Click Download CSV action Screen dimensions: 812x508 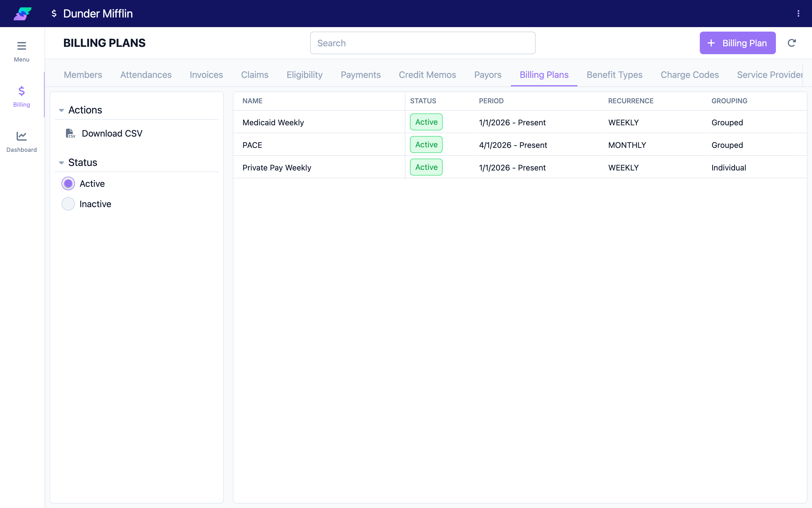tap(112, 133)
